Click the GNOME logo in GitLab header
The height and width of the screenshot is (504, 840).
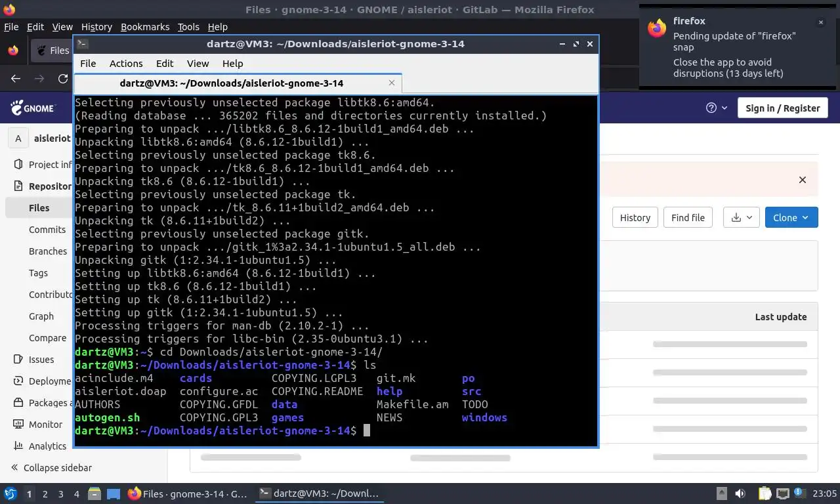coord(32,108)
